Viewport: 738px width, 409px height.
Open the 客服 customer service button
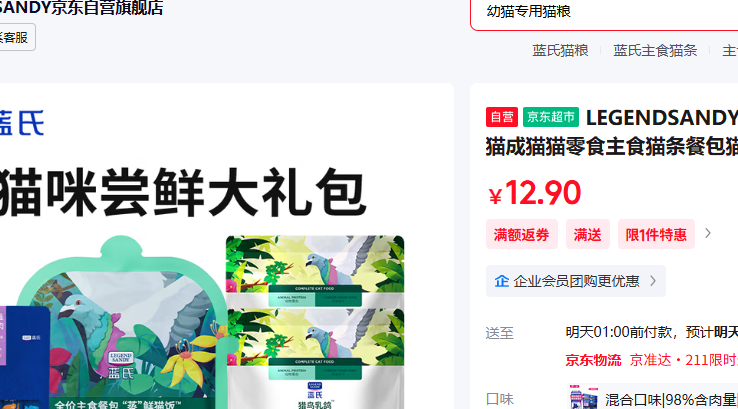click(17, 37)
